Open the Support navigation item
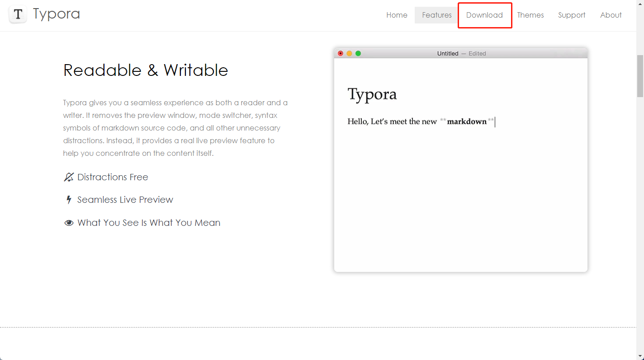The height and width of the screenshot is (360, 644). 572,15
